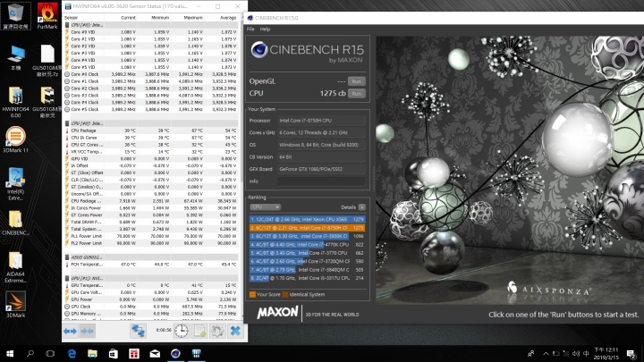Viewport: 644px width, 362px height.
Task: Select Recycle Bin desktop icon
Action: [x=15, y=16]
